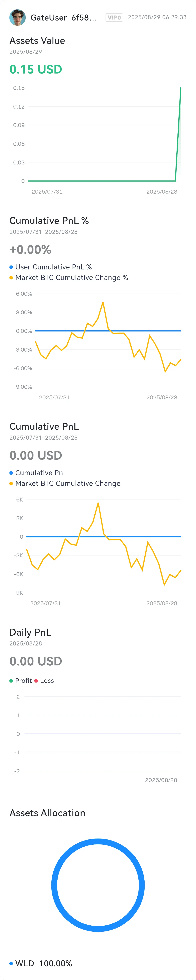
Task: Click the BTC peak in PnL % chart
Action: 103,303
